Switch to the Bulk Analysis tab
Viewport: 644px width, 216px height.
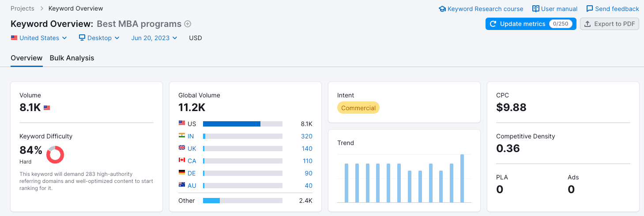pos(72,58)
